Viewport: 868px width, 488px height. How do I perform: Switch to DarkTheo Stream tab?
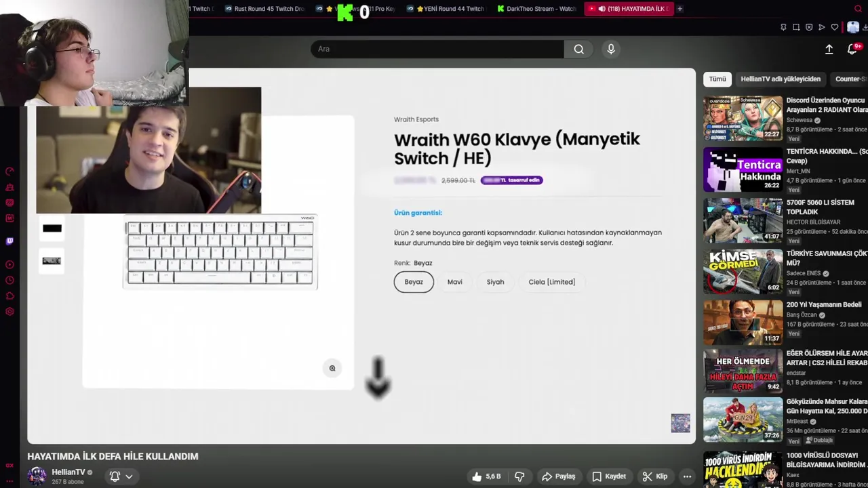pyautogui.click(x=536, y=9)
